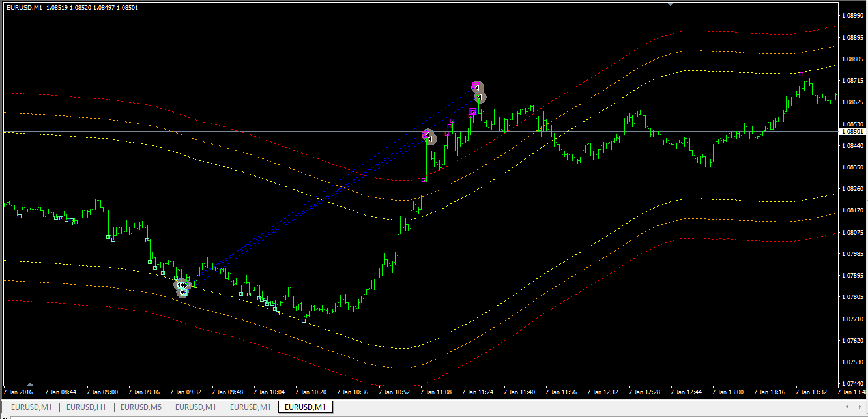Click the 1.08715 price scale label

pos(852,80)
